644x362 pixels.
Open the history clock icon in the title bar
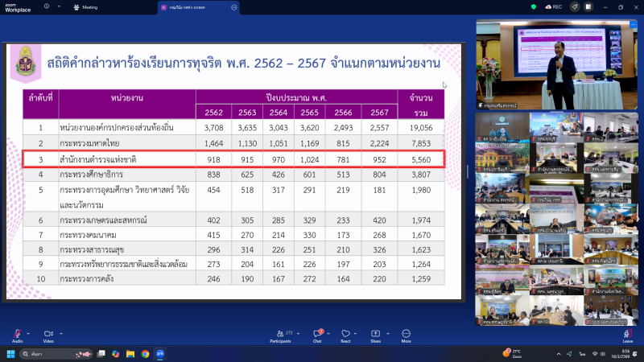[46, 6]
